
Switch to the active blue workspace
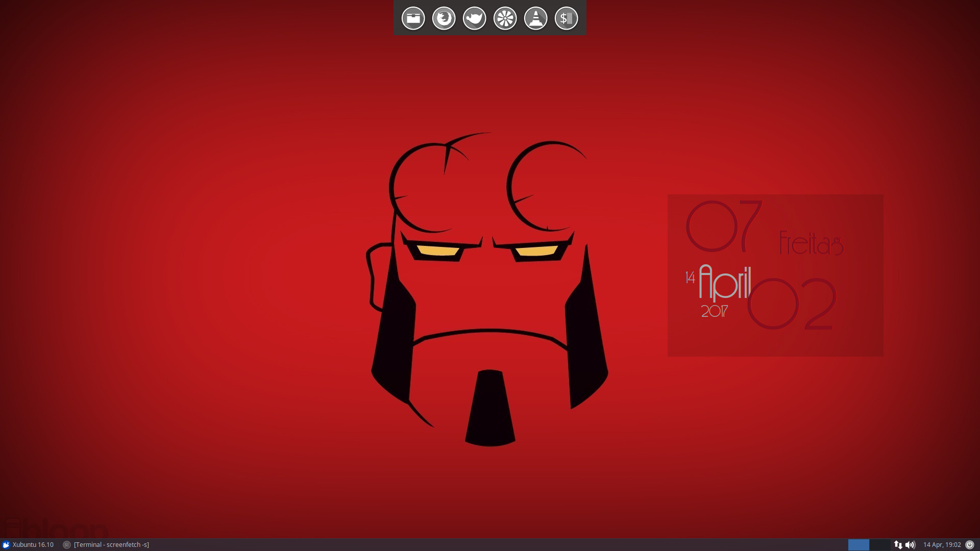tap(859, 545)
